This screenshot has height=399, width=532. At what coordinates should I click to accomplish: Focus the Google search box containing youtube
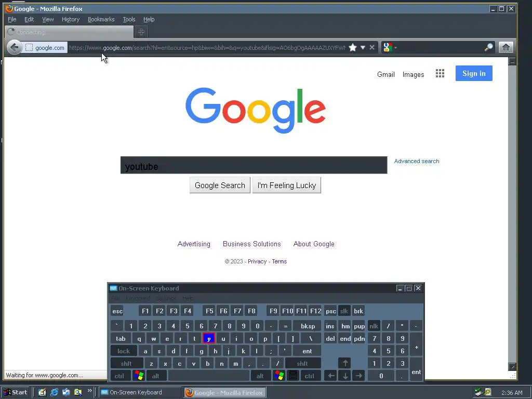pos(254,165)
